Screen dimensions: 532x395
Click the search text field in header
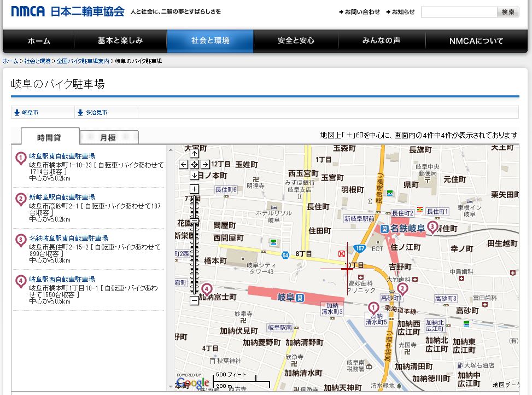(x=458, y=12)
